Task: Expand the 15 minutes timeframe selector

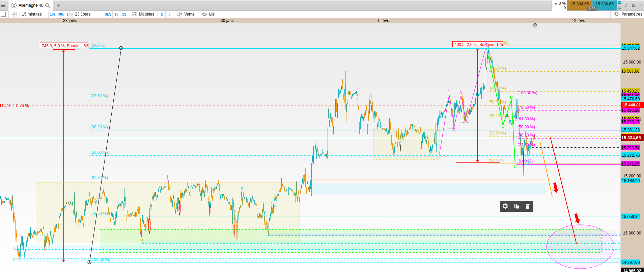Action: pos(32,14)
